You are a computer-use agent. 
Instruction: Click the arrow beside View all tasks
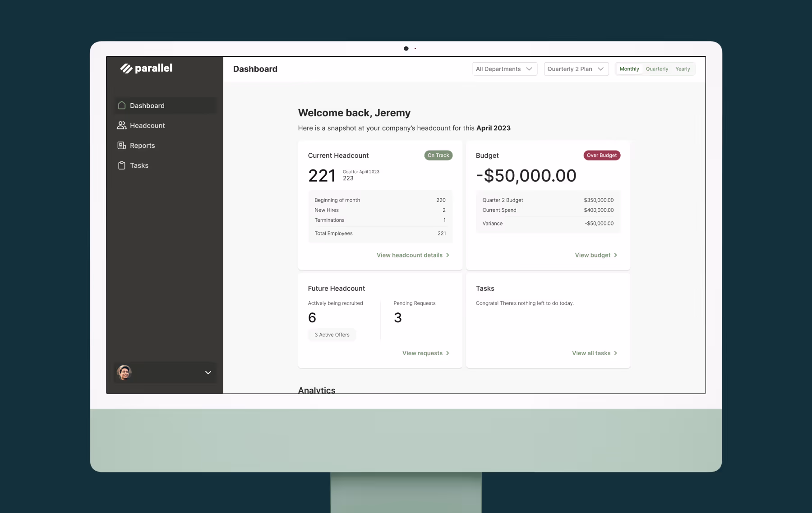click(615, 353)
